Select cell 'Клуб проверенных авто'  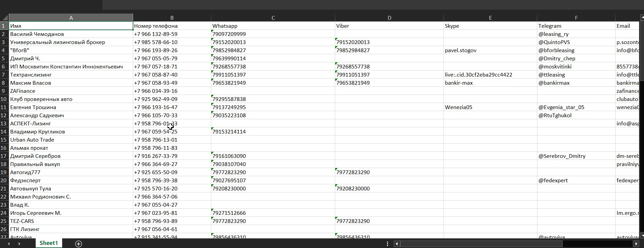[71, 99]
